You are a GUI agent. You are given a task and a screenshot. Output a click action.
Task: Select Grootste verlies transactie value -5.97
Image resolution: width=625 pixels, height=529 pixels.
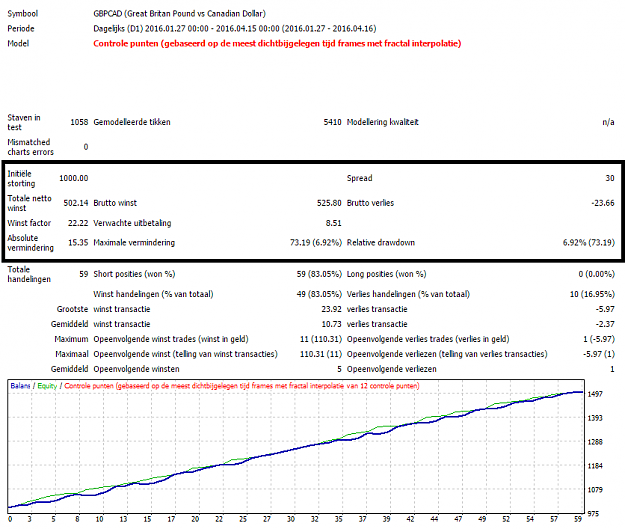(605, 309)
